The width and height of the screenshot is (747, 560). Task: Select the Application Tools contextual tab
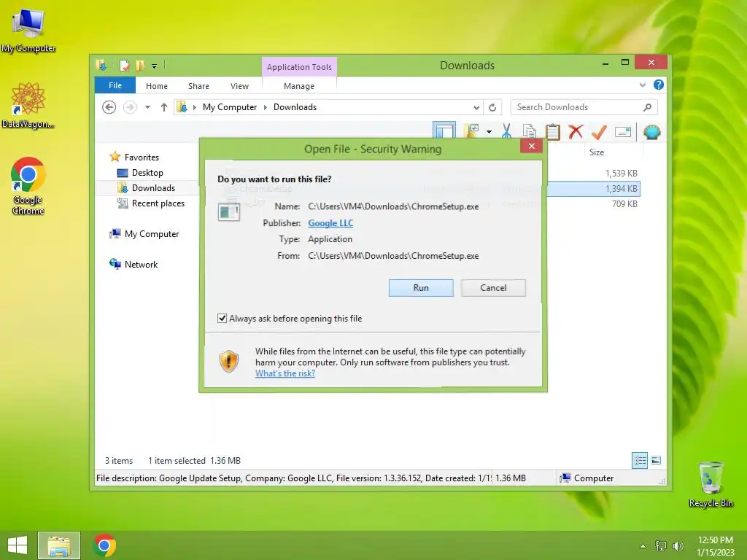pyautogui.click(x=299, y=67)
